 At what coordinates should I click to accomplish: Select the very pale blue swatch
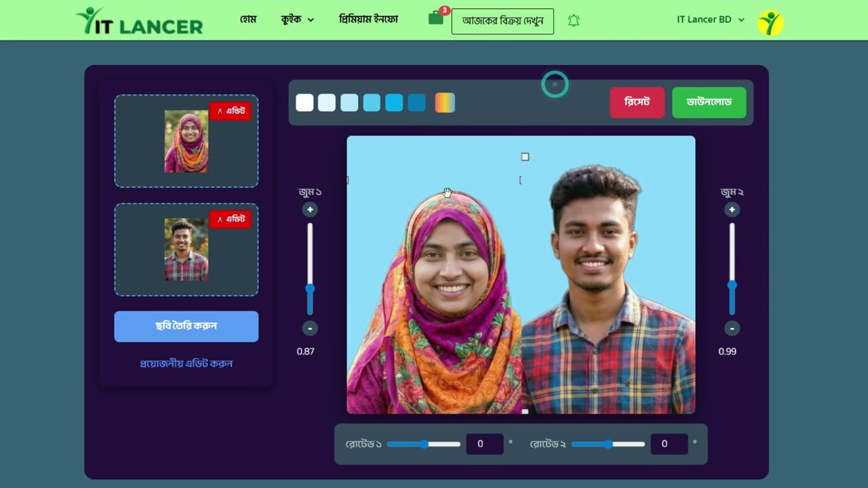click(x=327, y=102)
